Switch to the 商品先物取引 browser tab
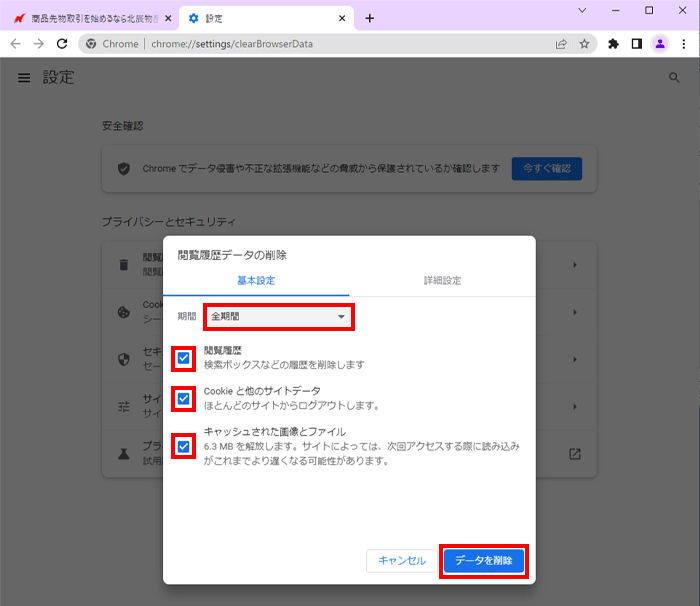Screen dimensions: 700x606 coord(90,18)
